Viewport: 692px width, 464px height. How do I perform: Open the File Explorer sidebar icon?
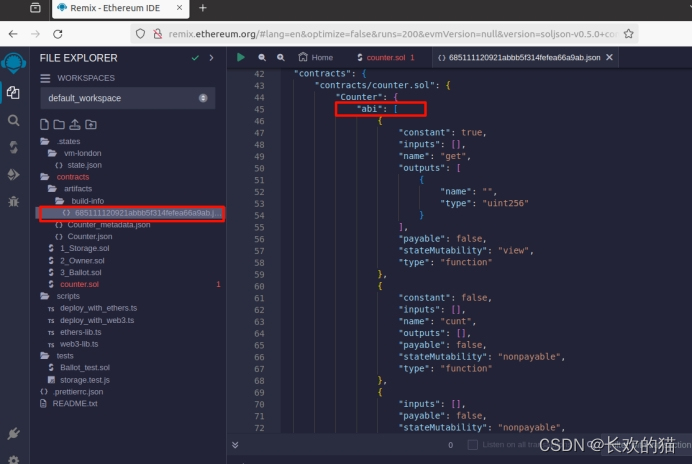[13, 93]
